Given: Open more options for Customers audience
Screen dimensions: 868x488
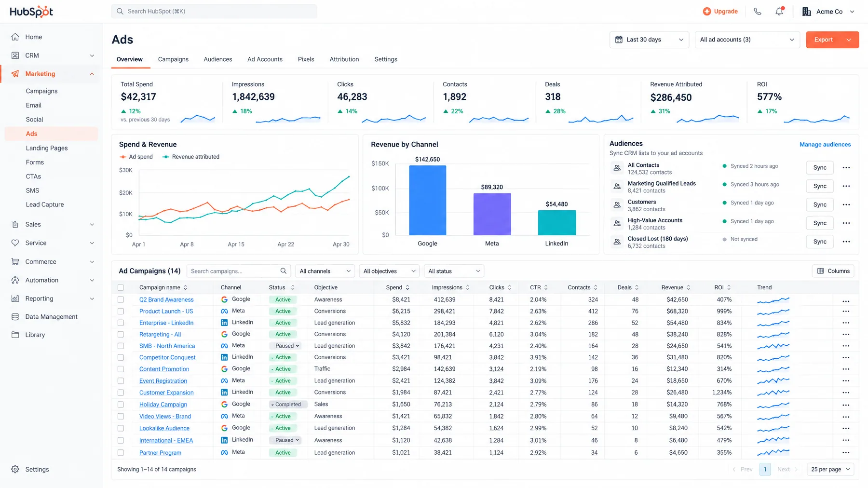Looking at the screenshot, I should 846,205.
